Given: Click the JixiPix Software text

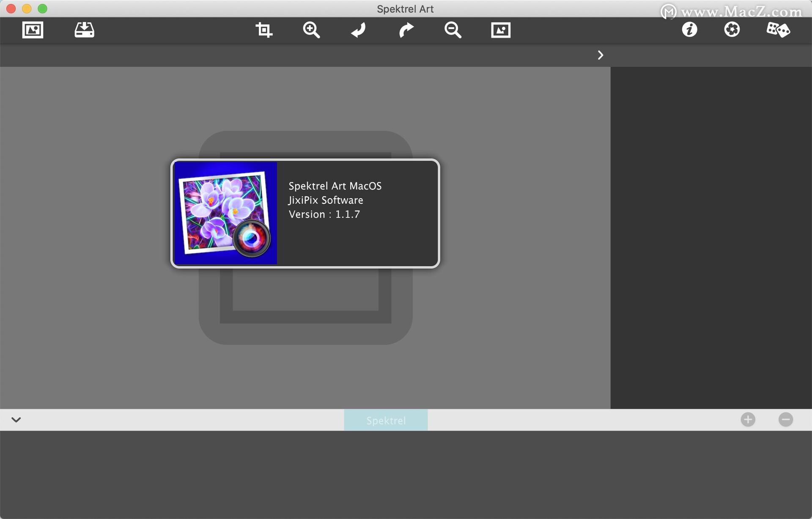Looking at the screenshot, I should point(326,200).
